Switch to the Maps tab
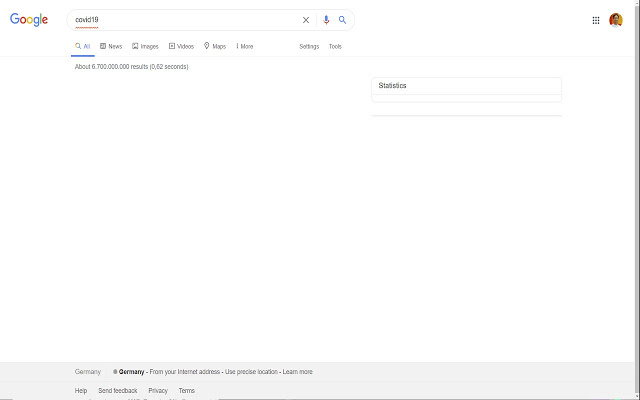Image resolution: width=640 pixels, height=400 pixels. click(x=215, y=47)
